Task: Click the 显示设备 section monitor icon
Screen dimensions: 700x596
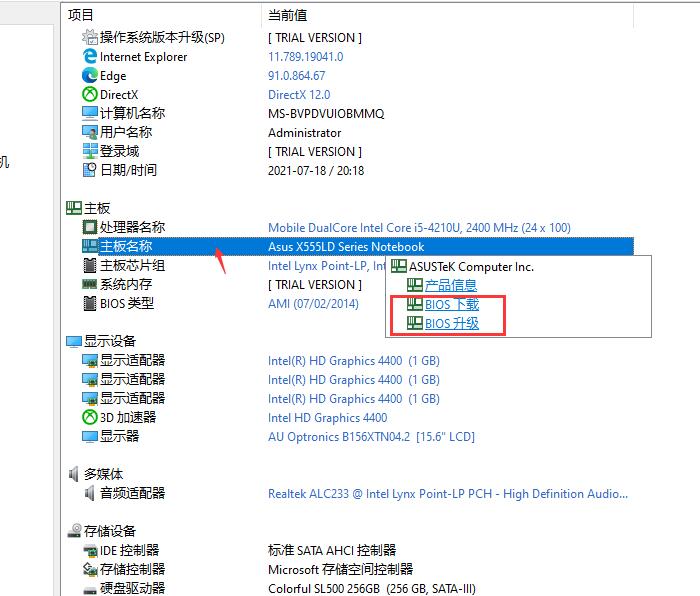Action: (74, 342)
